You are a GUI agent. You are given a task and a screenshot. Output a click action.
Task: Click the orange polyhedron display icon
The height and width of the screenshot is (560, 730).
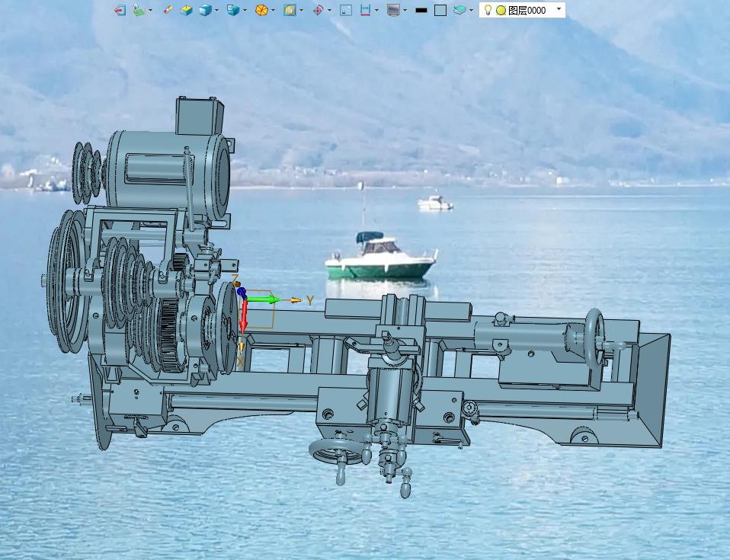point(261,10)
